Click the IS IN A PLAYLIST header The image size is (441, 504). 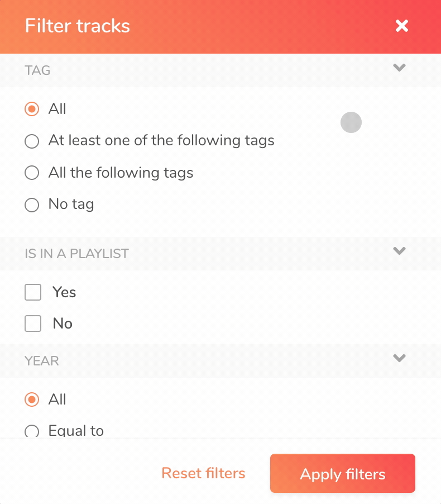(220, 254)
